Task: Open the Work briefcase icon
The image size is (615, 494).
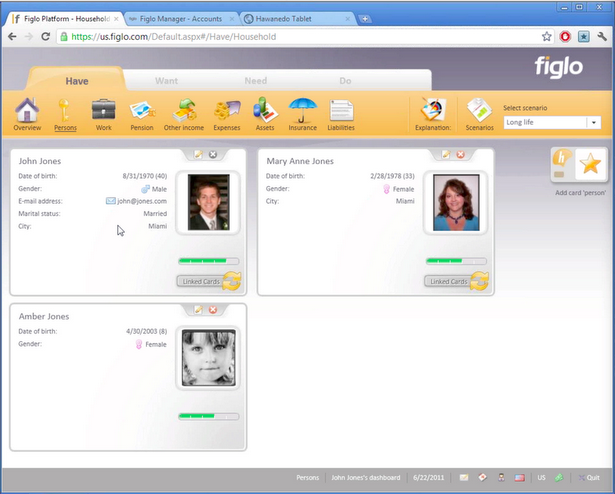Action: (104, 114)
